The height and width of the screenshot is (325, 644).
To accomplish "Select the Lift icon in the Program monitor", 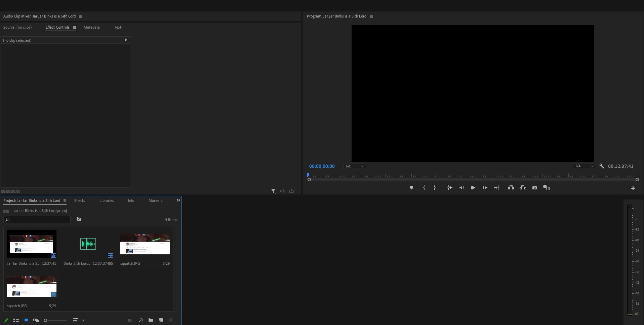I will click(511, 188).
